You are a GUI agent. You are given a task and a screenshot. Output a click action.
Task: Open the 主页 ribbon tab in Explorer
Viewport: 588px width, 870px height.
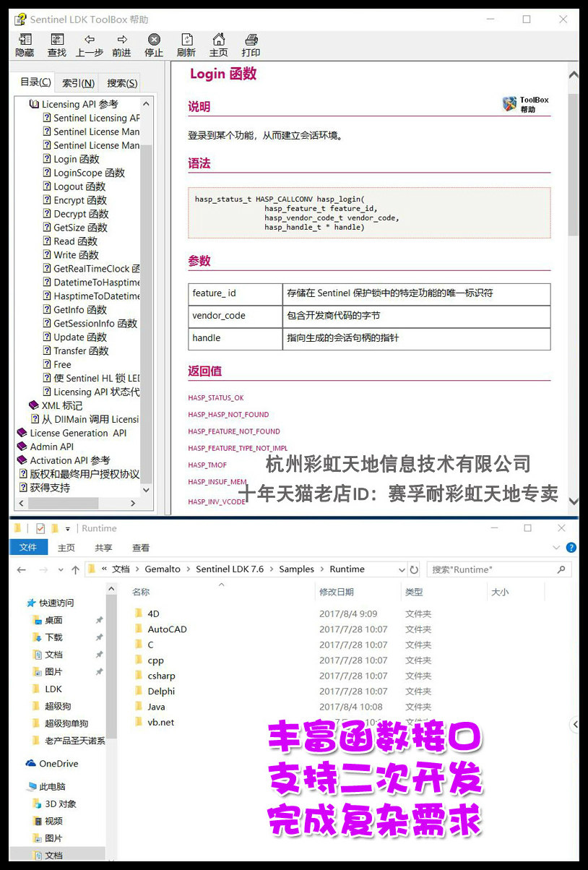tap(66, 548)
